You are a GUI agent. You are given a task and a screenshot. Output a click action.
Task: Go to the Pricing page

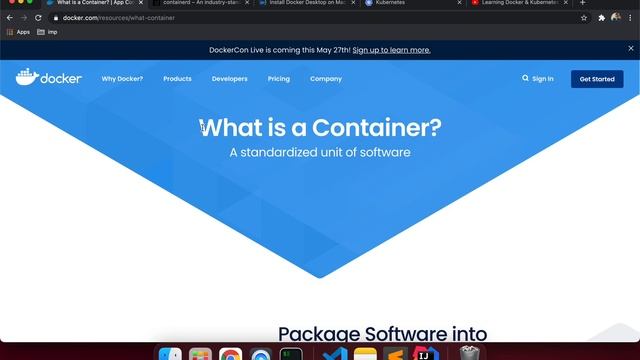279,79
